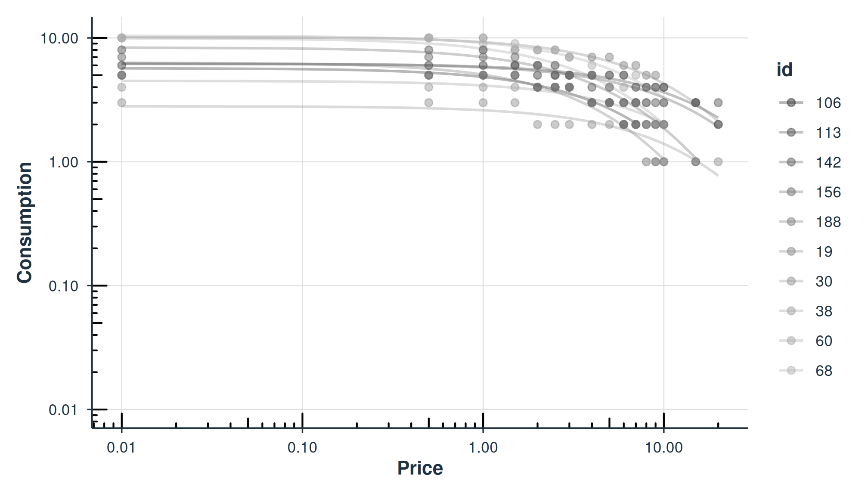Click the "Consumption" y-axis title

tap(25, 223)
